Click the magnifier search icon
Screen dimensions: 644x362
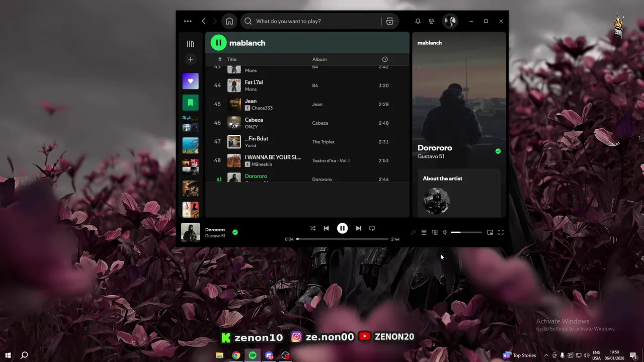248,21
